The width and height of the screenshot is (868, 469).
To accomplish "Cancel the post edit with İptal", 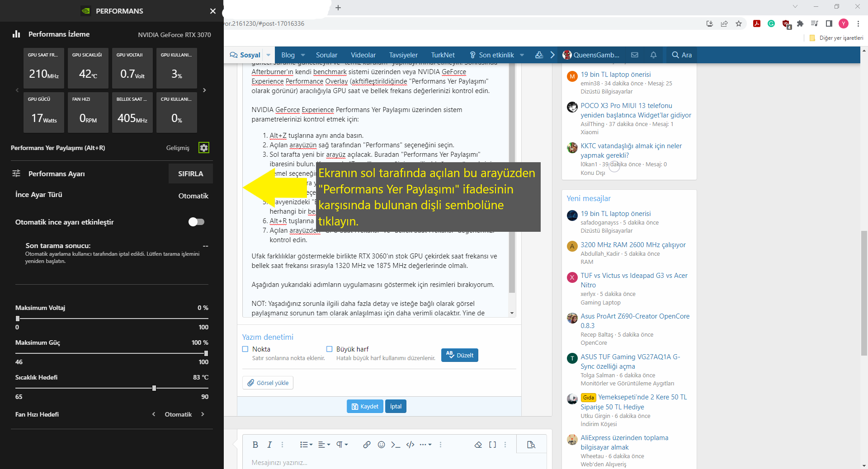I will click(396, 406).
